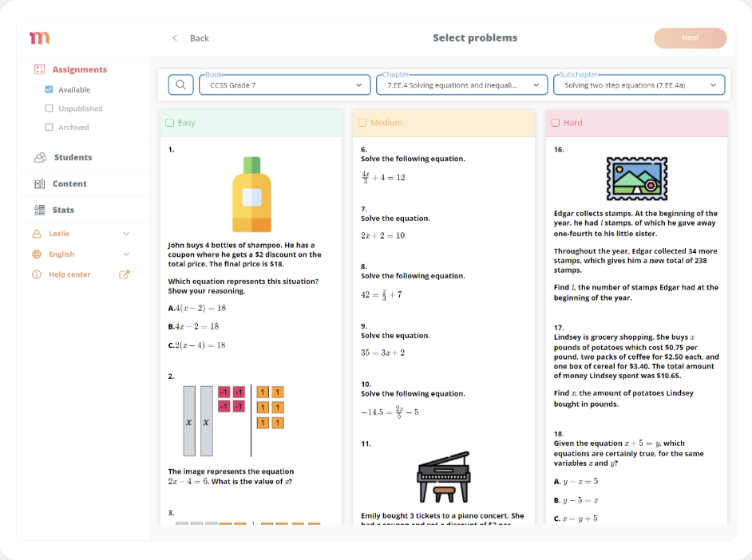Open the Subchapter dropdown for two-step equations
This screenshot has height=560, width=752.
638,84
